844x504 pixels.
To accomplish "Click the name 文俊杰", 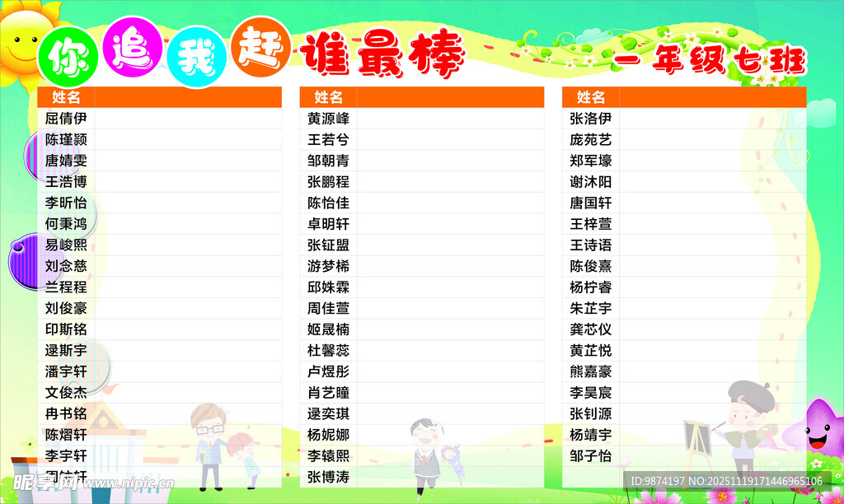I will pos(66,393).
